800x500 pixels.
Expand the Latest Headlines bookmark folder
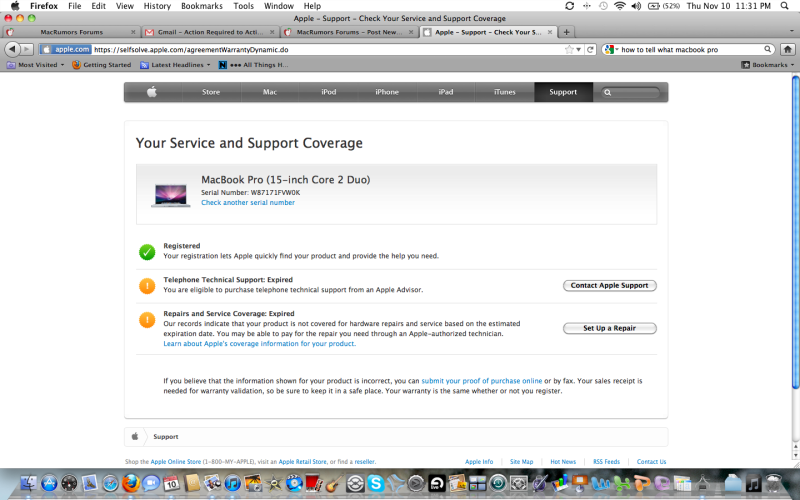point(175,65)
